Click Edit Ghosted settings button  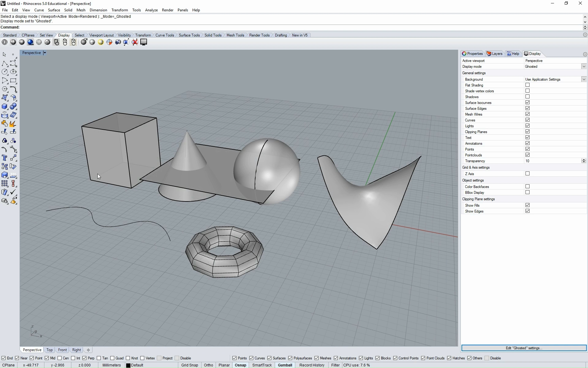pyautogui.click(x=524, y=348)
